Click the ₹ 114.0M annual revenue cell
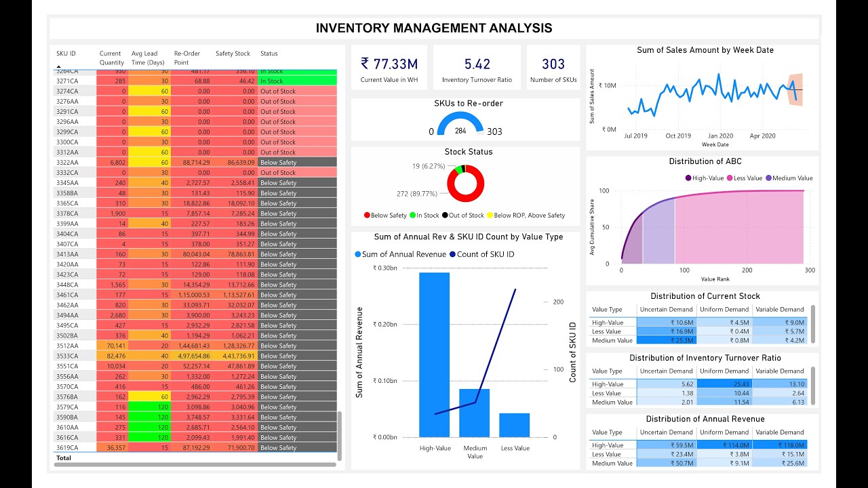Viewport: 868px width, 488px height. [724, 445]
